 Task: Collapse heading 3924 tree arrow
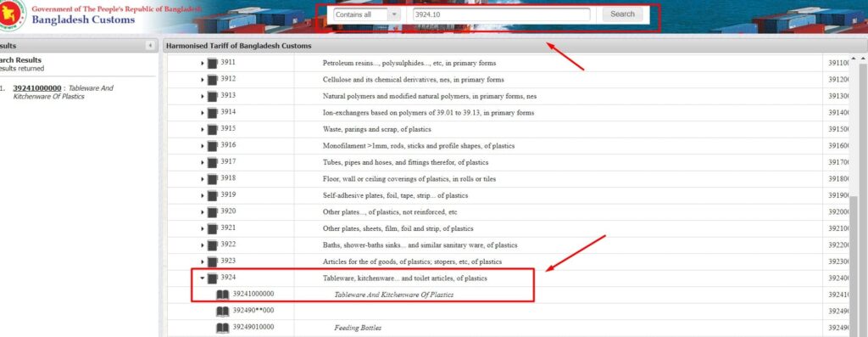click(203, 278)
